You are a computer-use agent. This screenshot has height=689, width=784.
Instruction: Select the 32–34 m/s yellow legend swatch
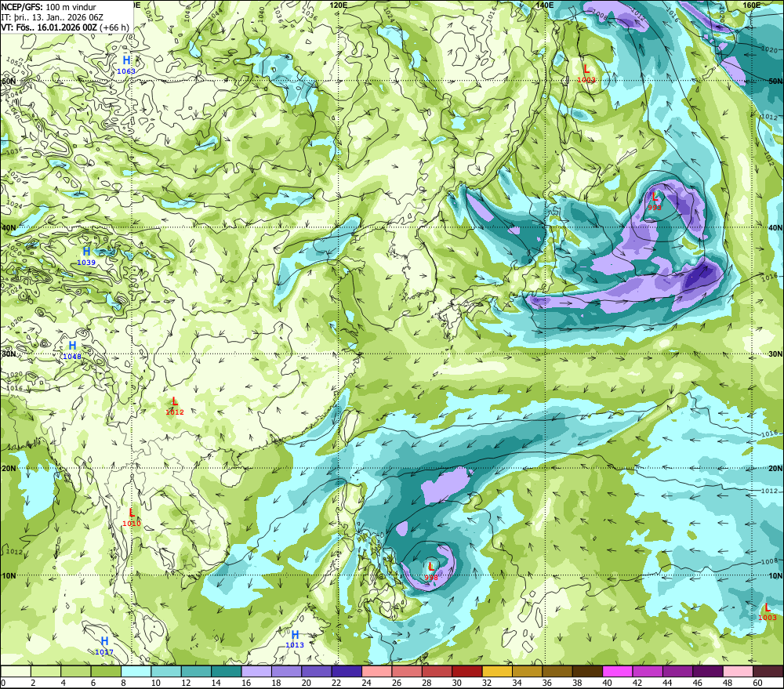(x=497, y=671)
